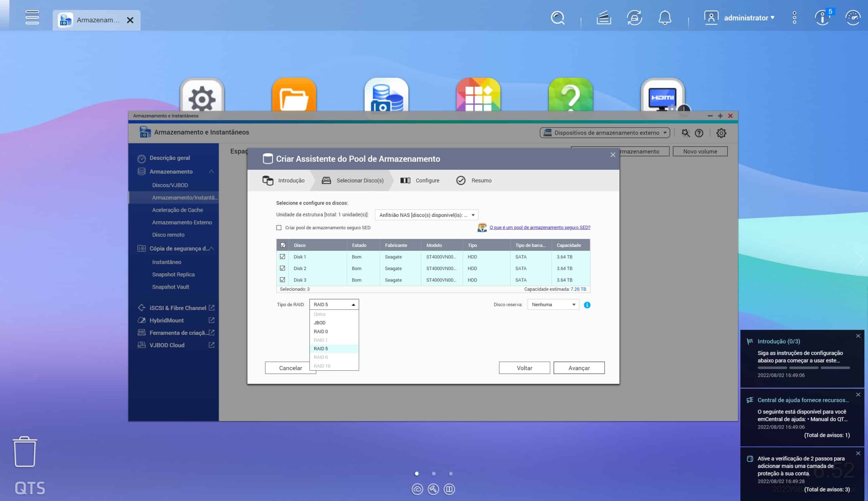868x501 pixels.
Task: Select JBOD in the RAID type list
Action: [x=319, y=323]
